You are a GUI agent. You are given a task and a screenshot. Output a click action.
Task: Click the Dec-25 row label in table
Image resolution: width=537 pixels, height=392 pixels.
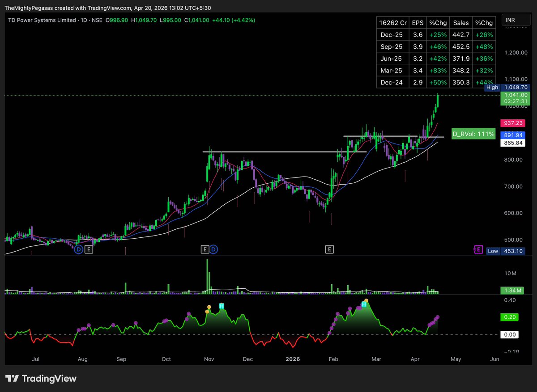click(x=392, y=34)
